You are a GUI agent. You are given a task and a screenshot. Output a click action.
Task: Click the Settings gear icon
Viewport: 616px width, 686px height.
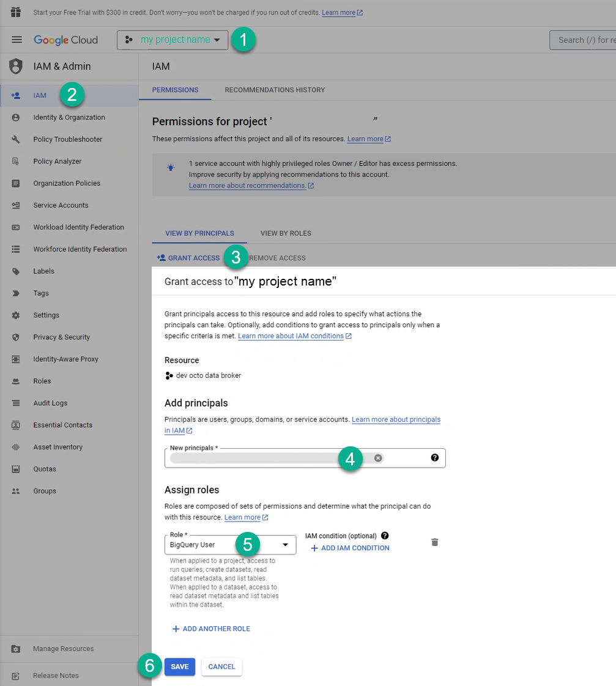(16, 315)
